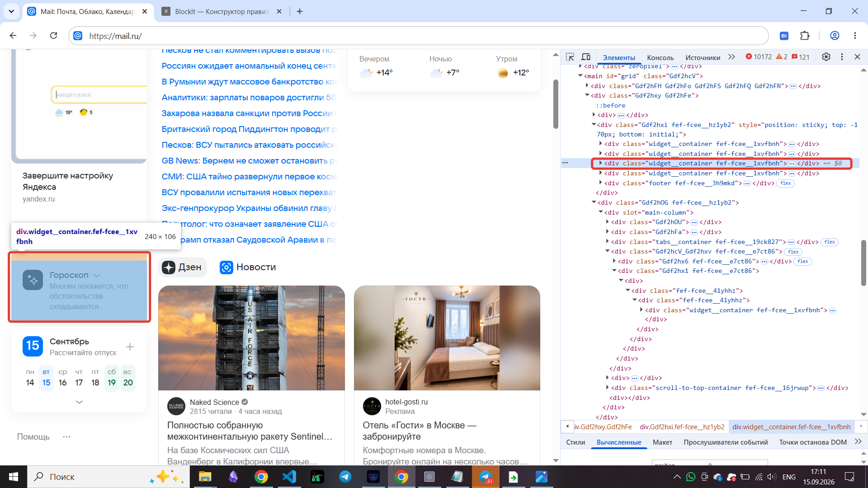The height and width of the screenshot is (488, 868).
Task: Reload the mail.ru page
Action: tap(53, 36)
